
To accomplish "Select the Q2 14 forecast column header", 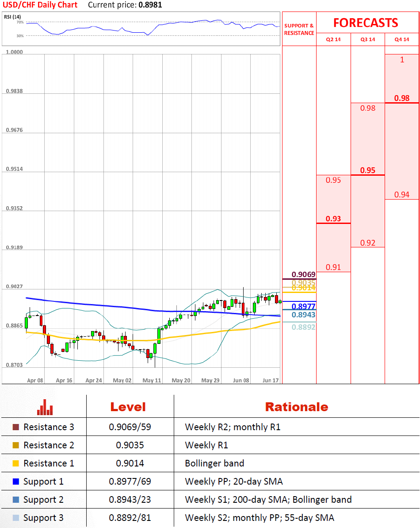I will (333, 39).
